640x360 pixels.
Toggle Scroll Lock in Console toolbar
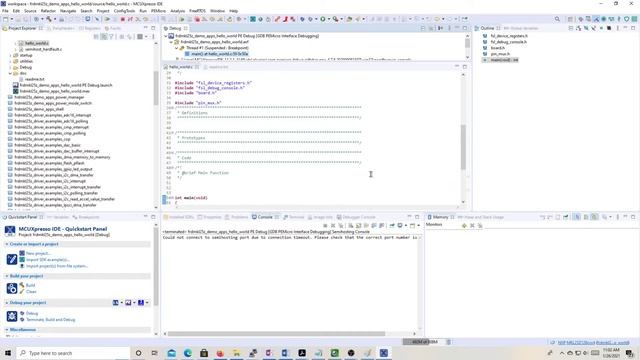[358, 225]
